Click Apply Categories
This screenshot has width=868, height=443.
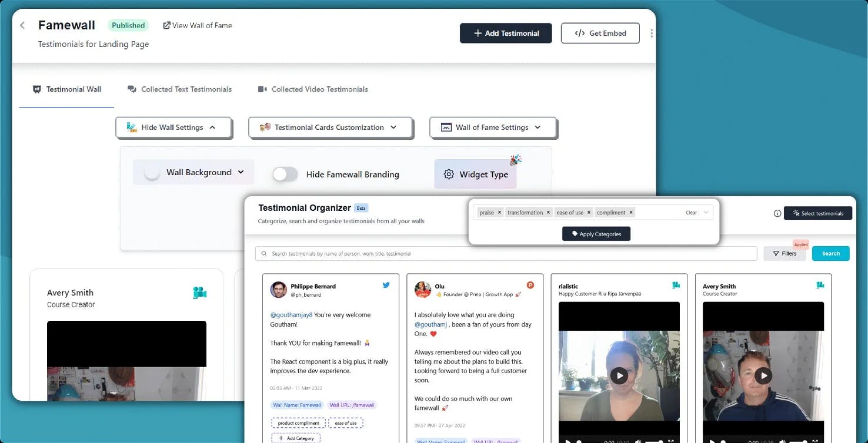[x=596, y=234]
